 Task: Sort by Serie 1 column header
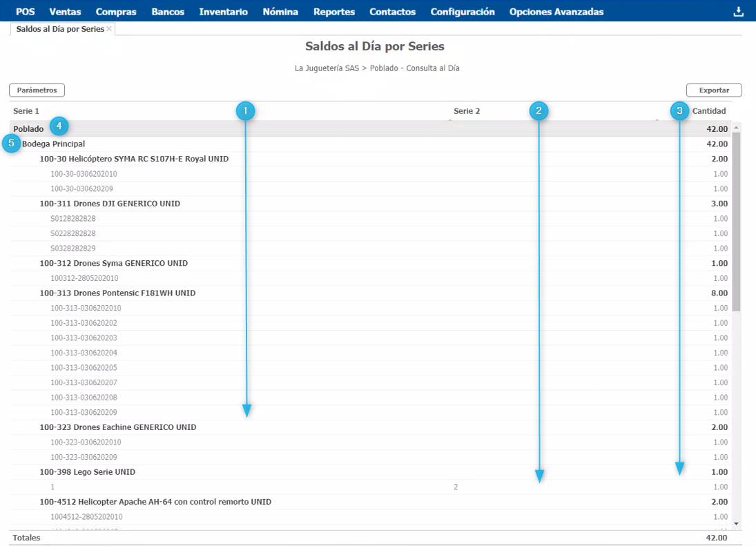coord(26,111)
